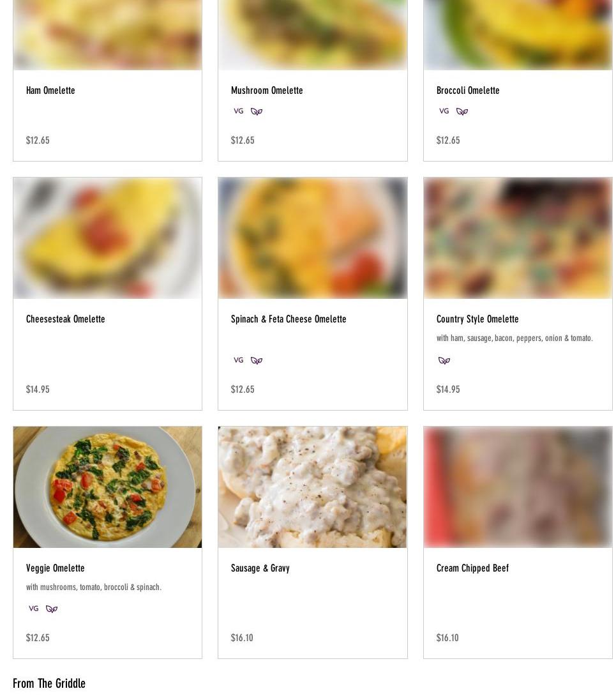Screen dimensions: 616x698
Task: Open the Sausage & Gravy title
Action: click(260, 568)
